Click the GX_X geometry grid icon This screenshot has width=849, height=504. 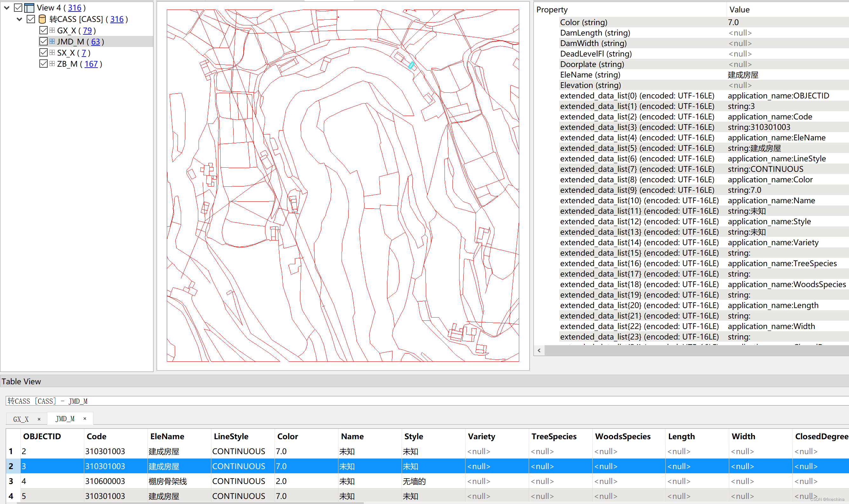coord(52,30)
